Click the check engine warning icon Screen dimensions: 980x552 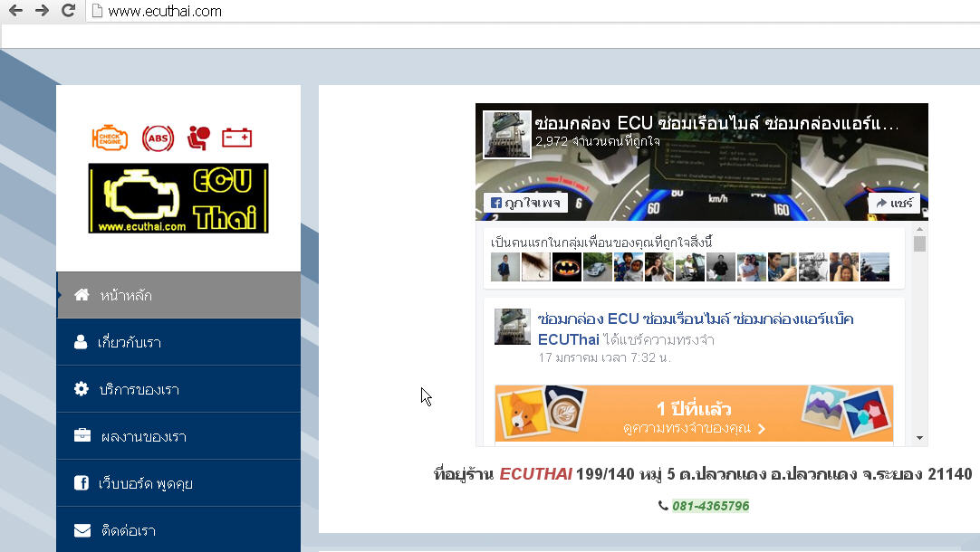coord(110,138)
